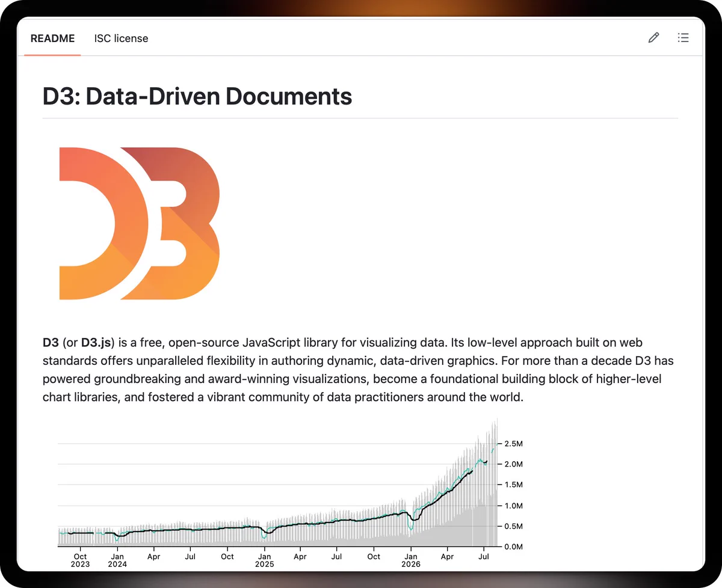
Task: Click the pencil edit file icon
Action: [653, 38]
